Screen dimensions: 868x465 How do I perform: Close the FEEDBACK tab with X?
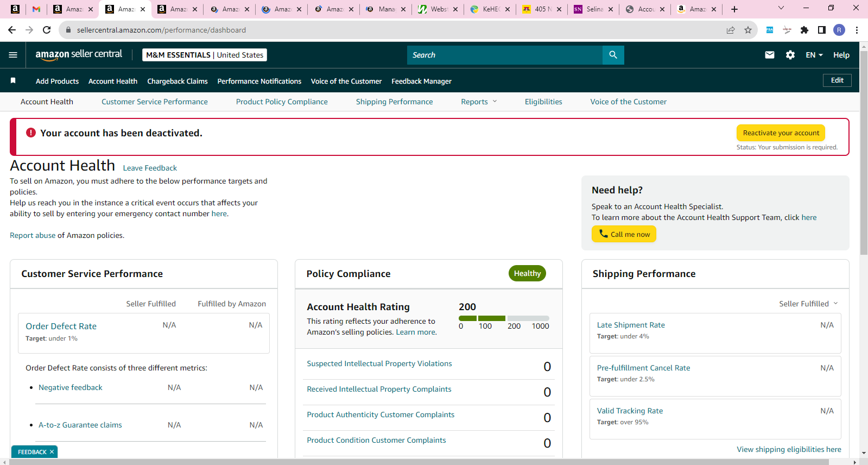click(52, 452)
